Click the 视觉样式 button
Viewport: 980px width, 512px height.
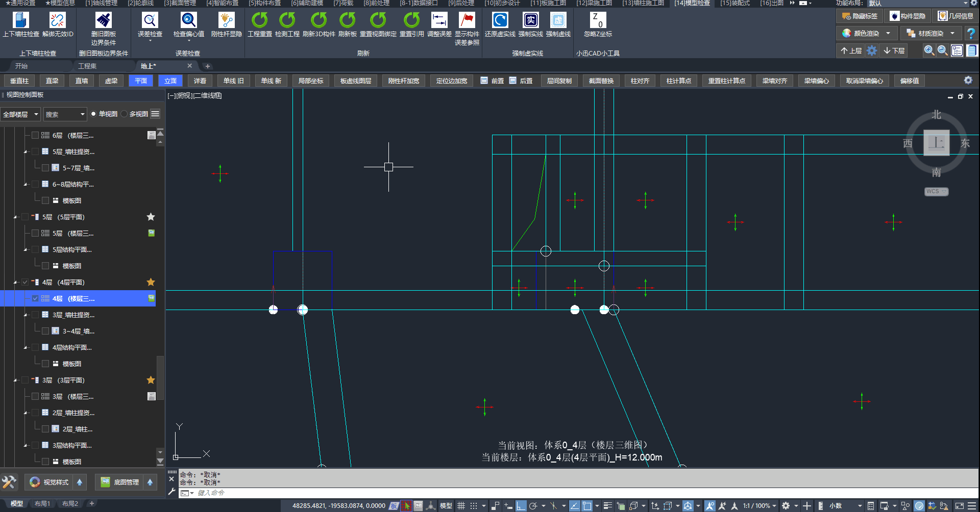50,482
